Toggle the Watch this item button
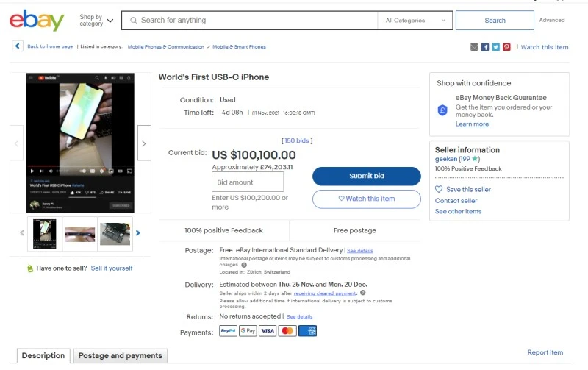The image size is (588, 370). (366, 199)
